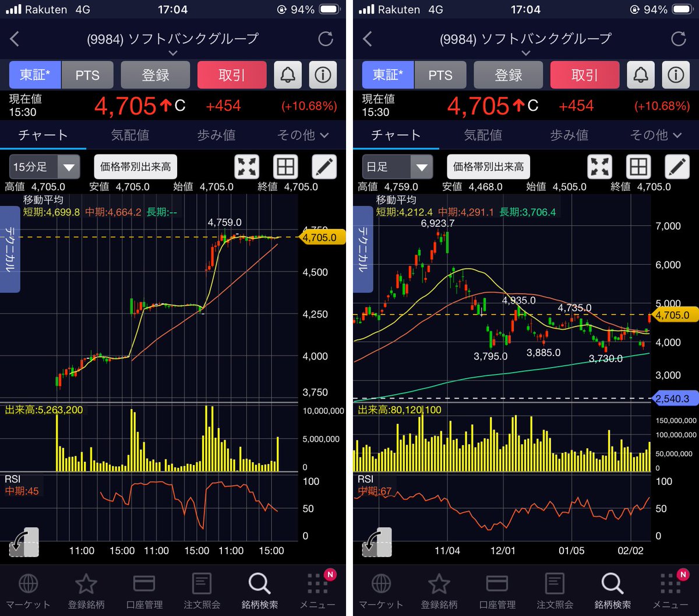Tap the rotate-screen icon on the left chart
The width and height of the screenshot is (699, 616).
click(x=24, y=542)
